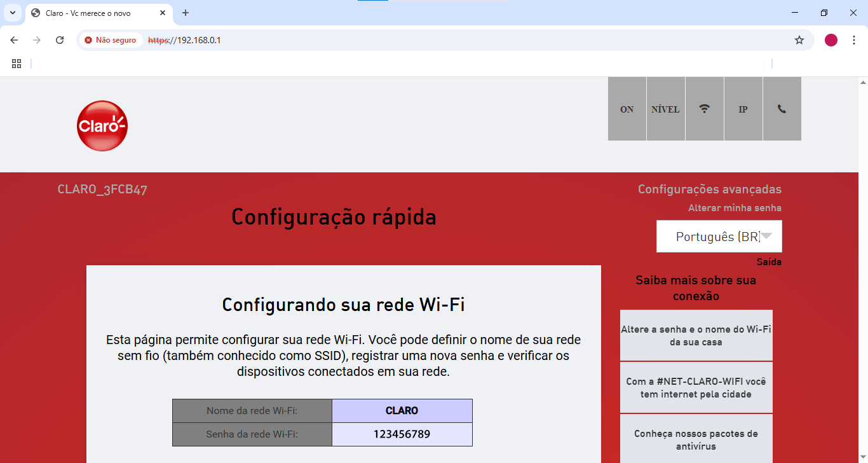Select the CLARO_3FCB47 network name text

(x=102, y=190)
